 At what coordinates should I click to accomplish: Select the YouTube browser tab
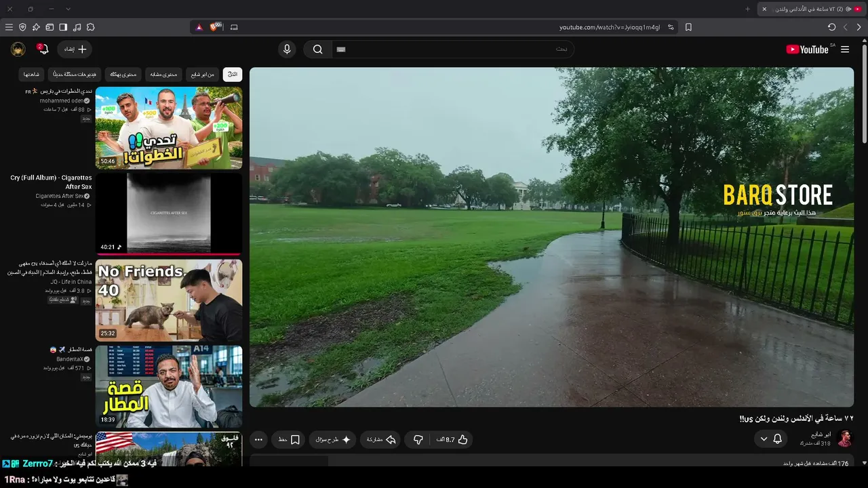tap(812, 9)
